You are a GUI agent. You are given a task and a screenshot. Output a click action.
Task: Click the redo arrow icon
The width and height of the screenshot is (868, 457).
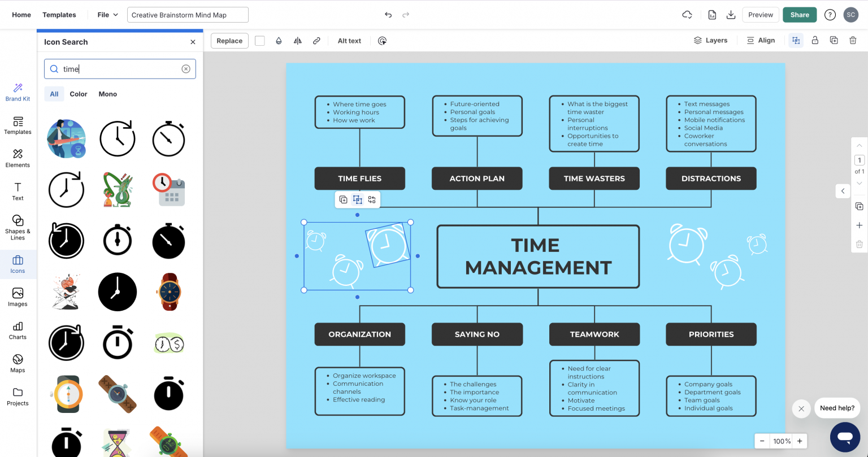[406, 15]
